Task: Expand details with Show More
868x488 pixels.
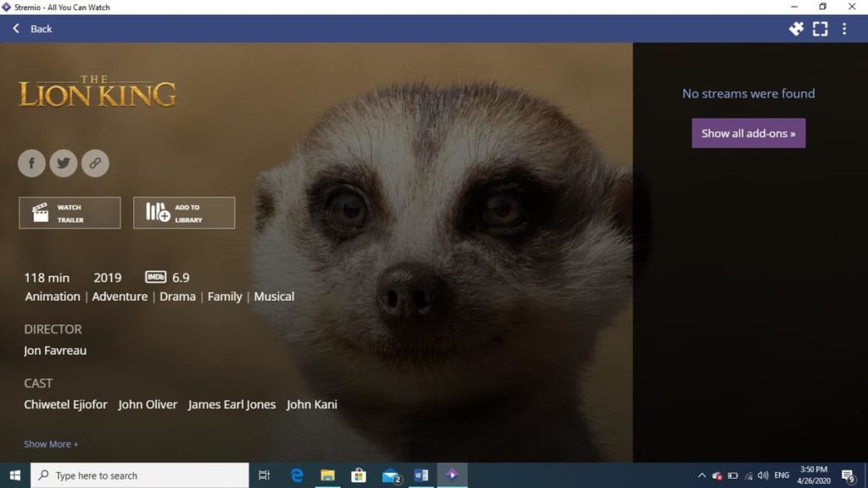Action: [x=51, y=444]
